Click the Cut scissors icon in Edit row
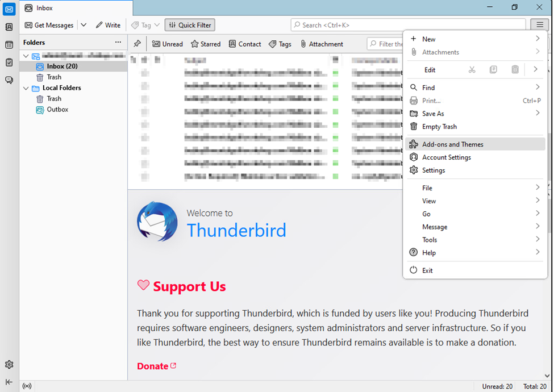554x392 pixels. 472,69
